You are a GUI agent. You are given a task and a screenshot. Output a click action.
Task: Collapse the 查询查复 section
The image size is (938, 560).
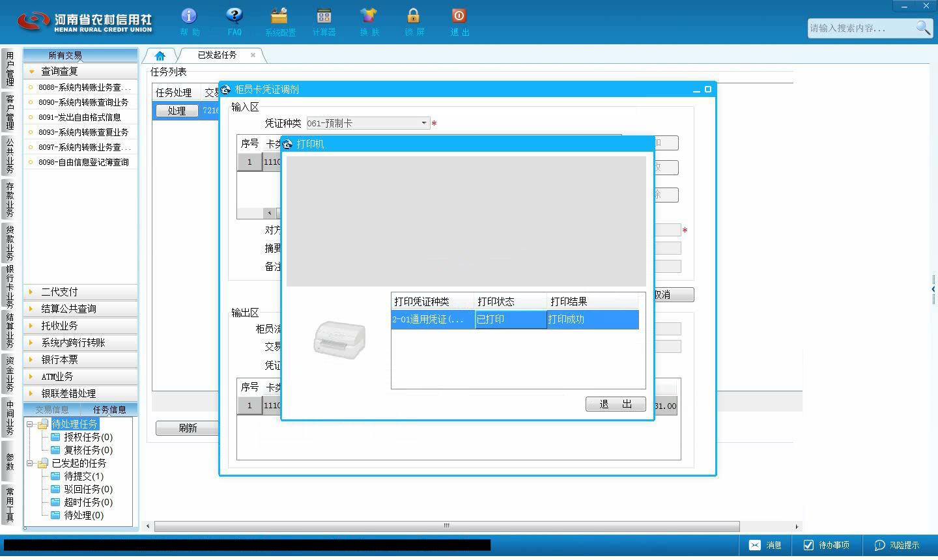(x=80, y=71)
